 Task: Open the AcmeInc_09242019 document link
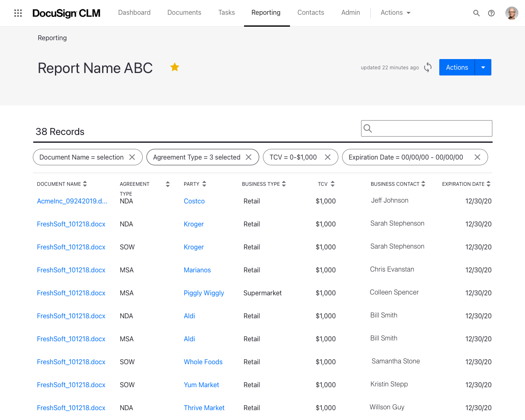(x=72, y=201)
